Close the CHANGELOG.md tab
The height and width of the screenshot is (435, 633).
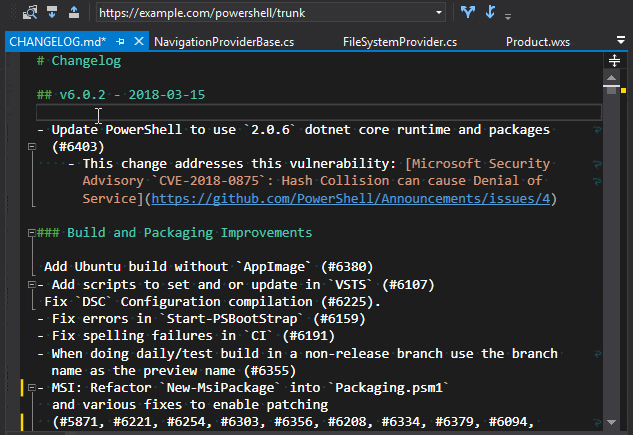click(138, 41)
